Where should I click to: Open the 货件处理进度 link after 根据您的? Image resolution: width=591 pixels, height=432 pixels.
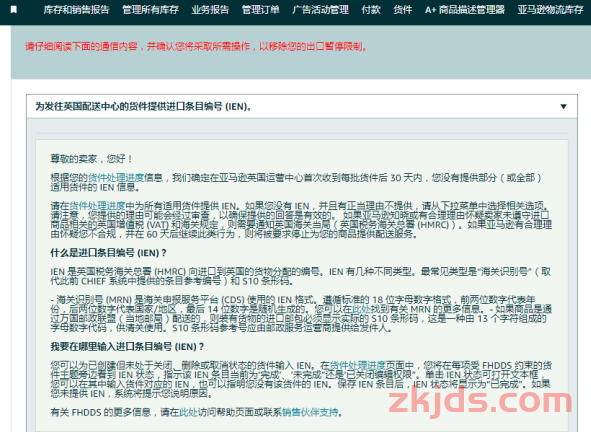116,178
